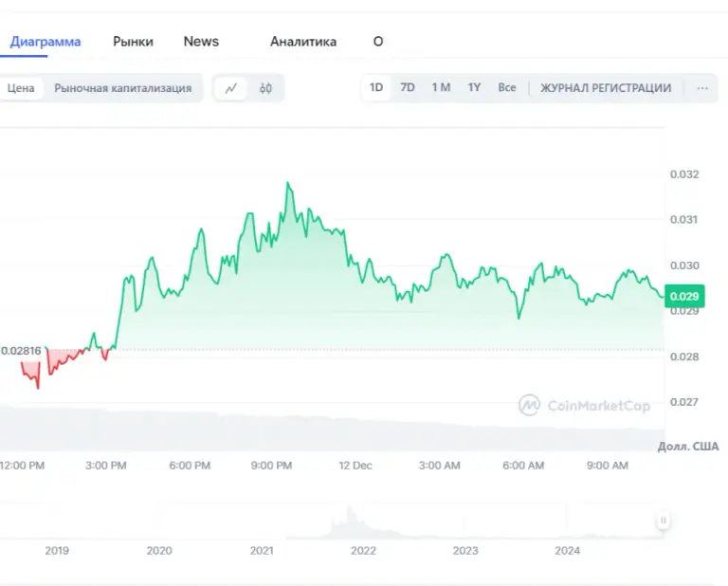
Task: Select the 1D time range
Action: 376,88
